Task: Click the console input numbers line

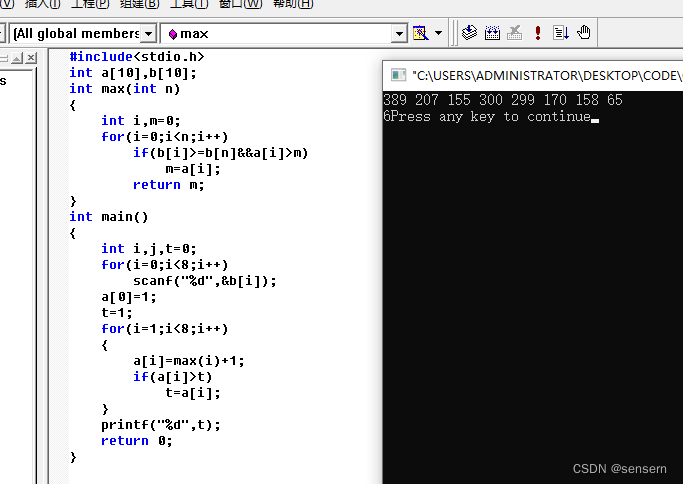Action: point(503,100)
